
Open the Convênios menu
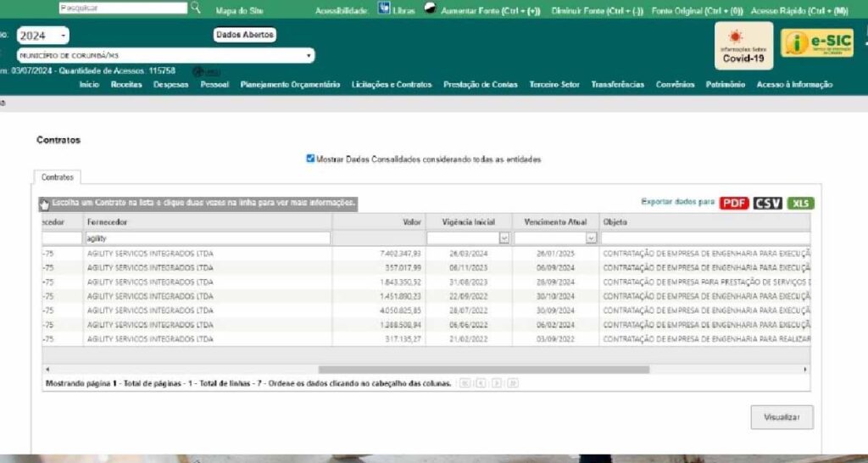pos(676,85)
